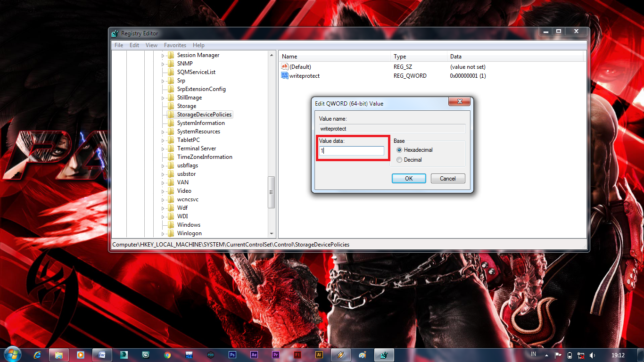The image size is (644, 362).
Task: Open Windows Explorer from the taskbar
Action: (x=59, y=355)
